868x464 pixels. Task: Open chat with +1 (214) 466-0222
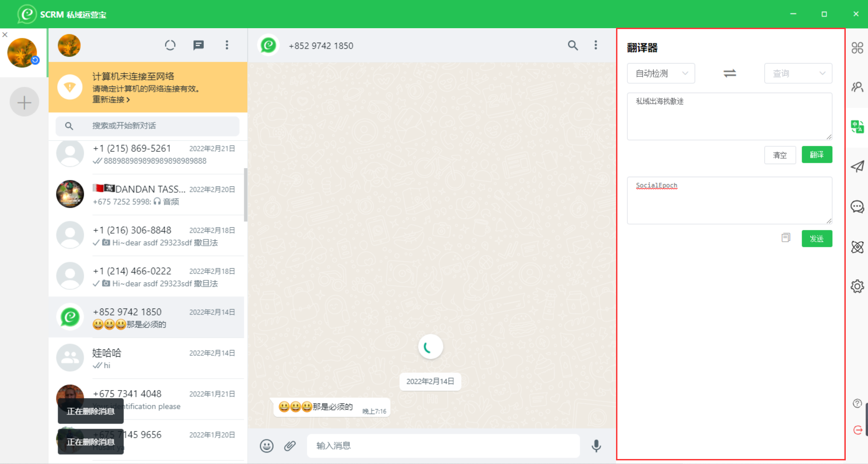[146, 277]
